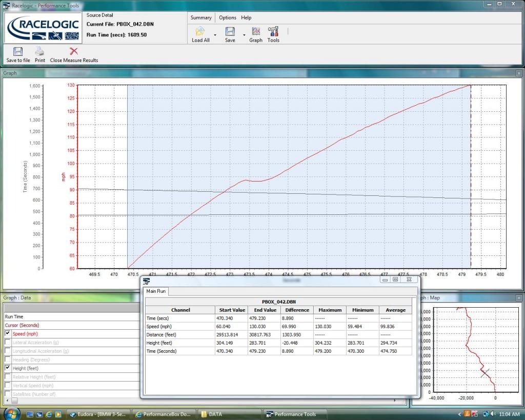The width and height of the screenshot is (525, 420).
Task: Switch to Eudora in the taskbar
Action: [x=98, y=414]
